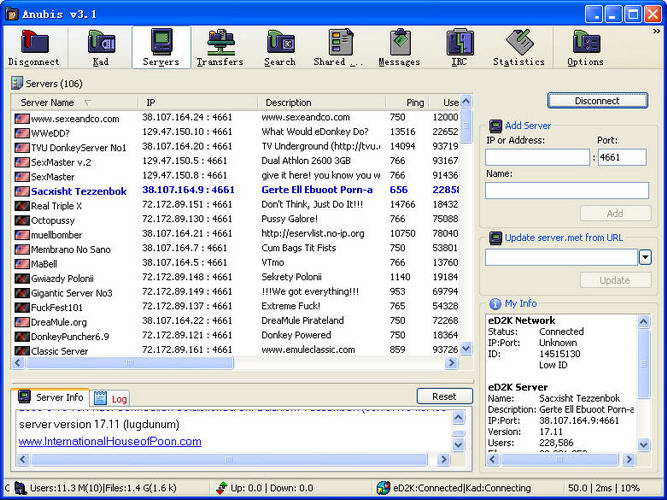
Task: Click the eD2K connection globe status icon
Action: (383, 488)
